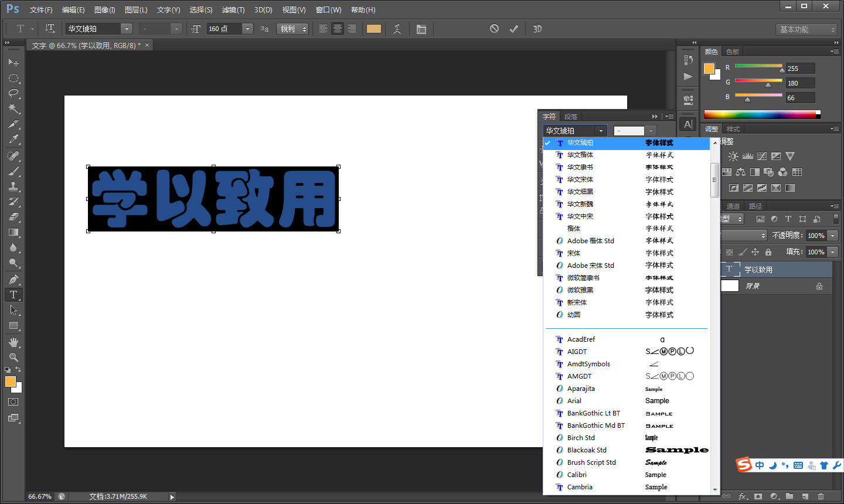Select the Rectangle shape tool
Viewport: 844px width, 504px height.
13,325
